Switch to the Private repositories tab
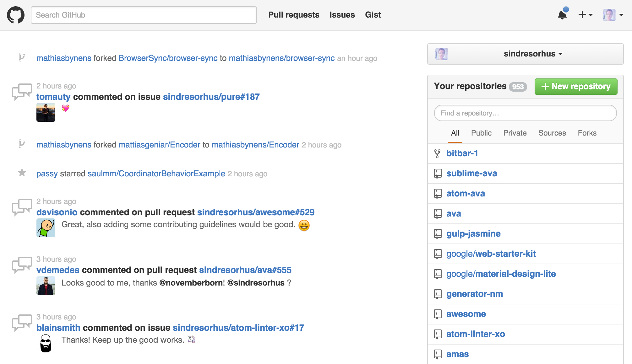This screenshot has width=632, height=364. [515, 133]
